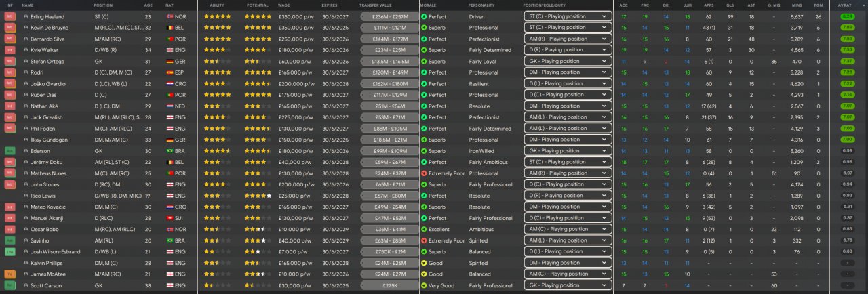
Task: Open Haaland's ST (C) position dropdown
Action: (x=568, y=16)
